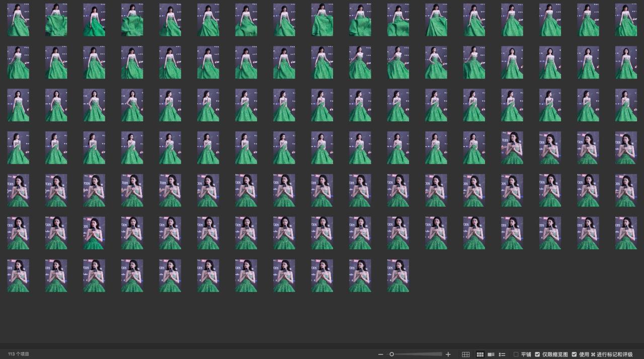Viewport: 644px width, 359px height.
Task: Select the first thumbnail in the top row
Action: coord(18,20)
